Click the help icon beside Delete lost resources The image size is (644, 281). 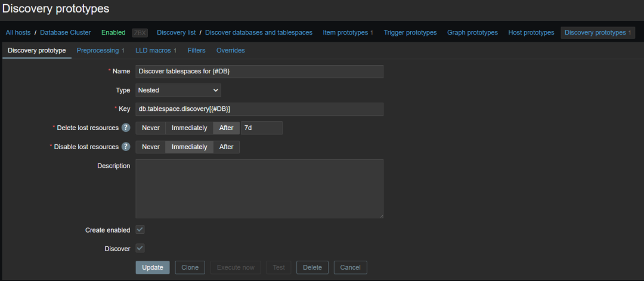point(126,128)
